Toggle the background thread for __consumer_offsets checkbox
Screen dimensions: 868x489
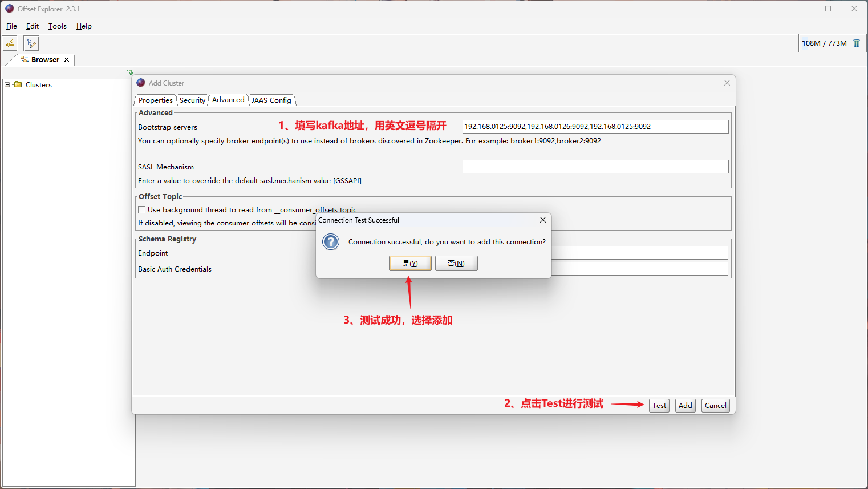(x=141, y=210)
